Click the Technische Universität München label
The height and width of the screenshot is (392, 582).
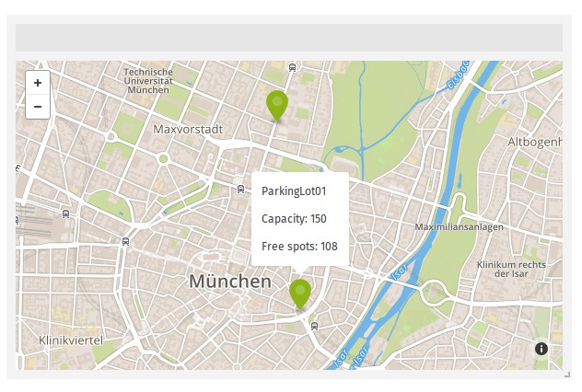click(148, 81)
